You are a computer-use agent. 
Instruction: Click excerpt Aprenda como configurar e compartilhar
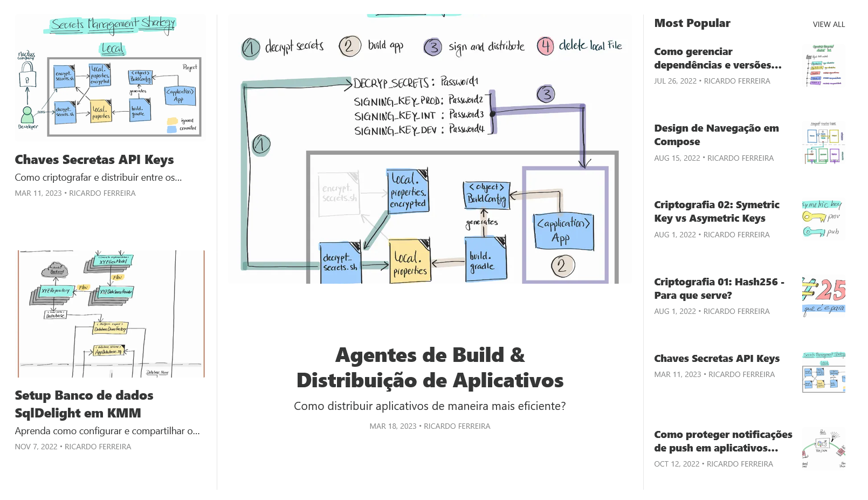pos(107,431)
